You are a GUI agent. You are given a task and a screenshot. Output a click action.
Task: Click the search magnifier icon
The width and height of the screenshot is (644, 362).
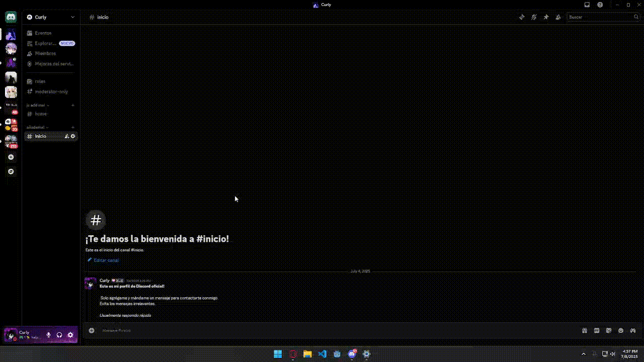click(x=636, y=17)
